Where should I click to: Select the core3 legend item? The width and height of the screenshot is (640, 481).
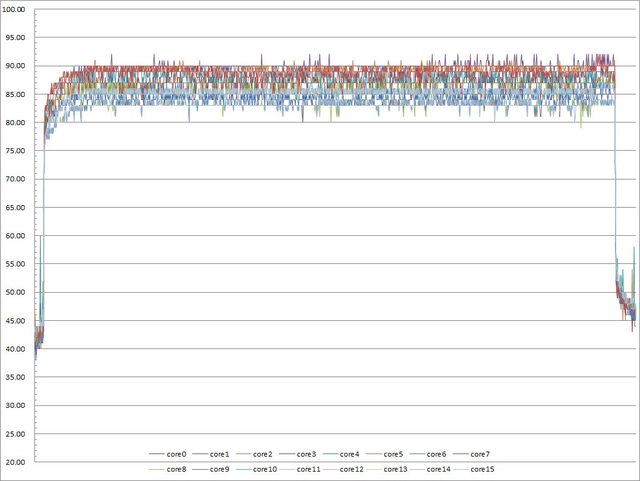click(307, 455)
